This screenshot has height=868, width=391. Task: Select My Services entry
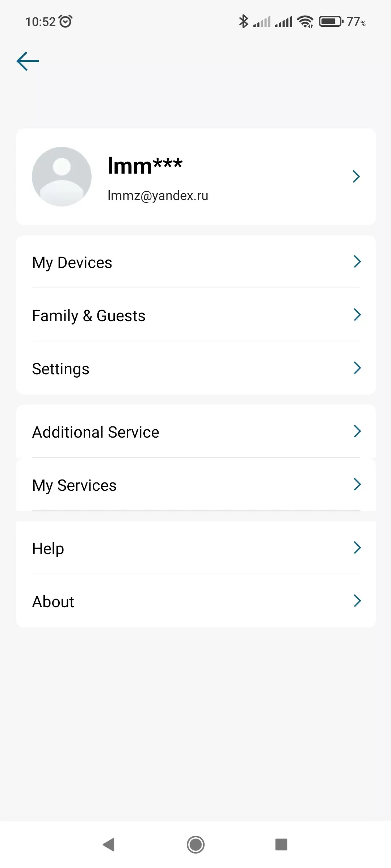[74, 485]
